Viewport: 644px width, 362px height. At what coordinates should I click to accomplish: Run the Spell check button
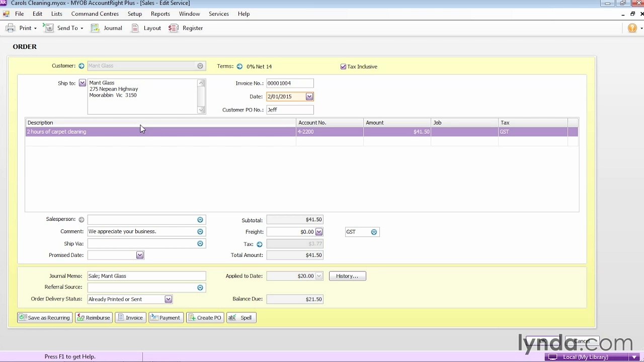pos(242,318)
